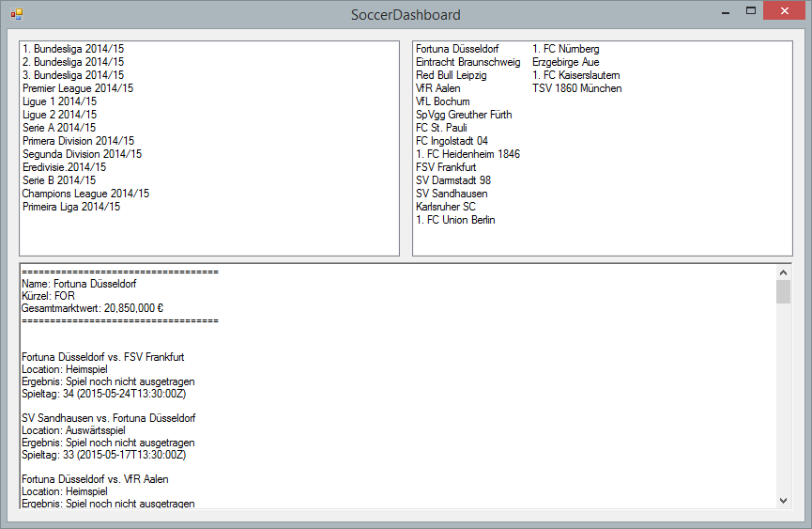Screen dimensions: 812x529
Task: Click scroll down arrow in details box
Action: click(x=783, y=501)
